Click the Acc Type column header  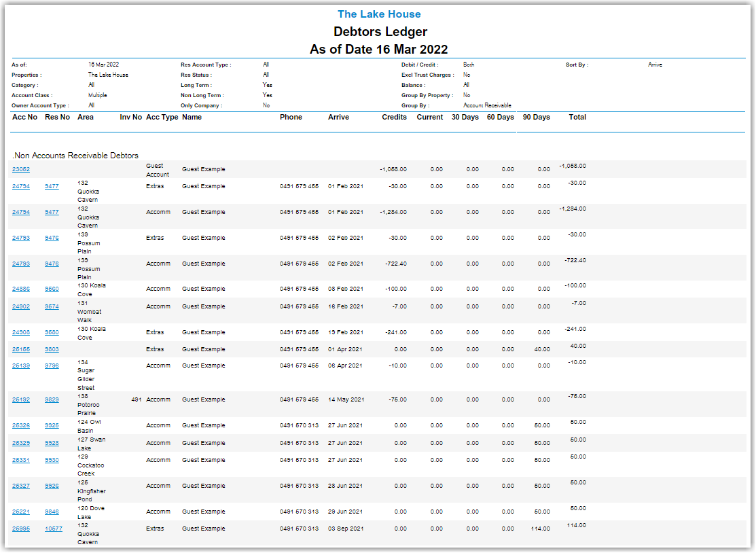pos(162,117)
